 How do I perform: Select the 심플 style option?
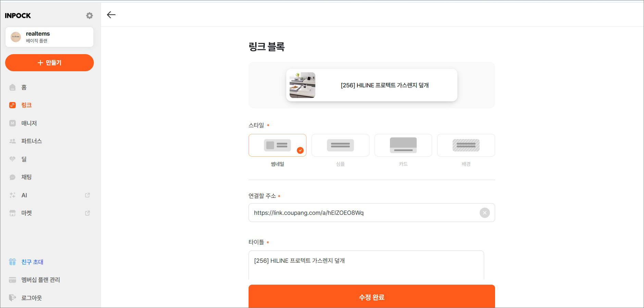pos(340,145)
